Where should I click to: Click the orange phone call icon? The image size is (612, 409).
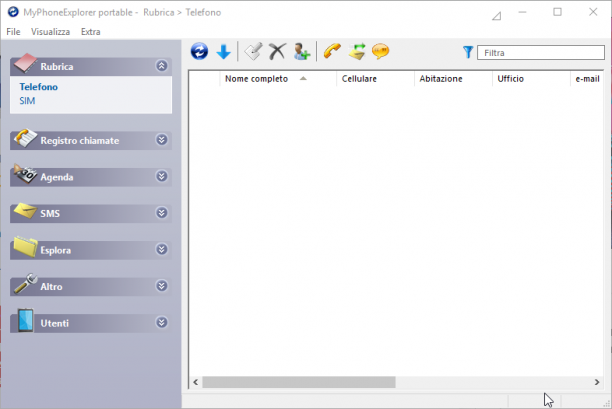tap(332, 52)
